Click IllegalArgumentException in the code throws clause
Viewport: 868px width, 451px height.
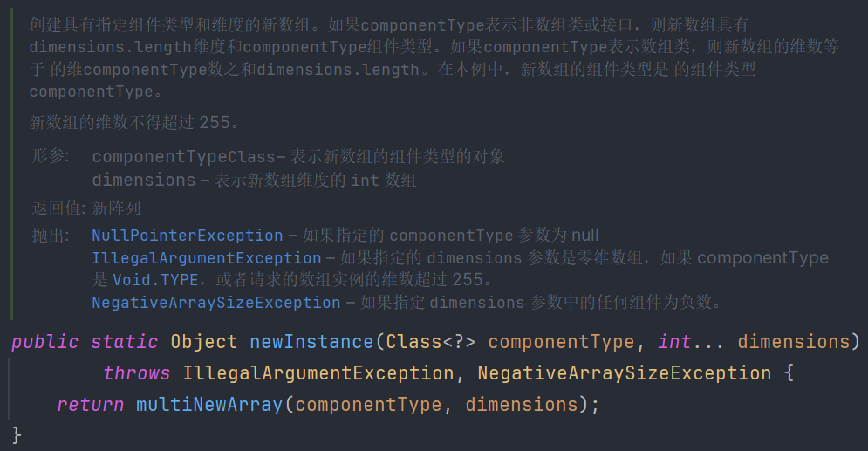tap(318, 373)
